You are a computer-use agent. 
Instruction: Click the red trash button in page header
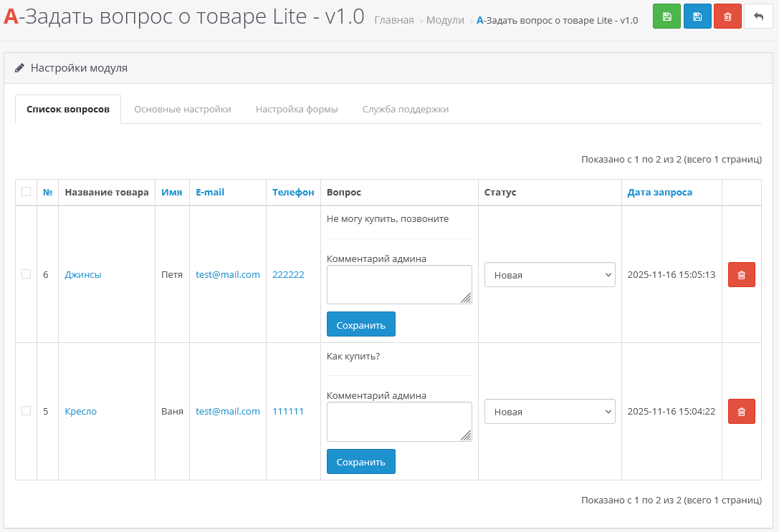[x=727, y=16]
